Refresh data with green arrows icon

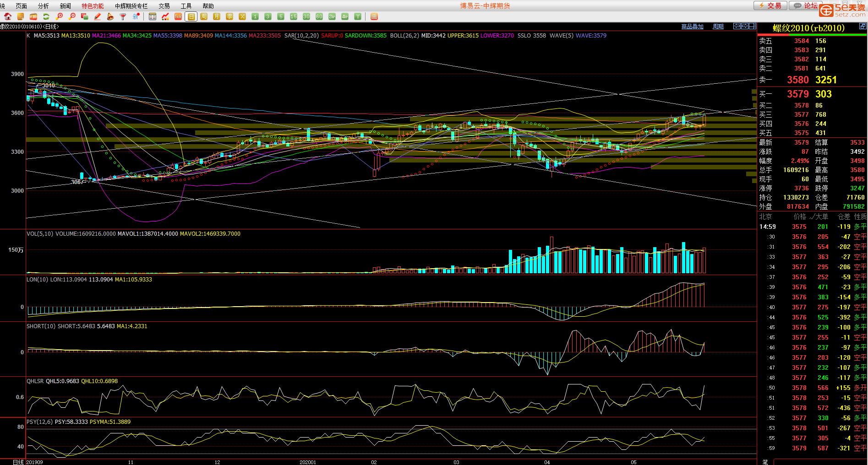pyautogui.click(x=46, y=16)
